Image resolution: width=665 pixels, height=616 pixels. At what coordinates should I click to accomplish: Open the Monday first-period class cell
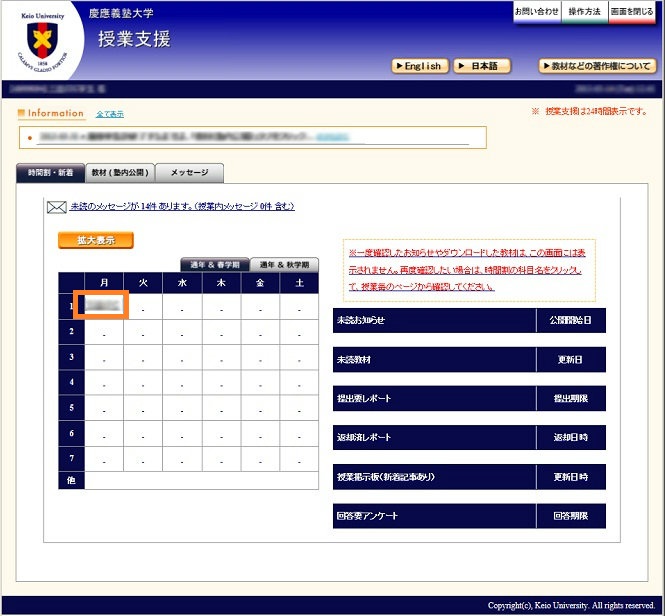click(104, 304)
